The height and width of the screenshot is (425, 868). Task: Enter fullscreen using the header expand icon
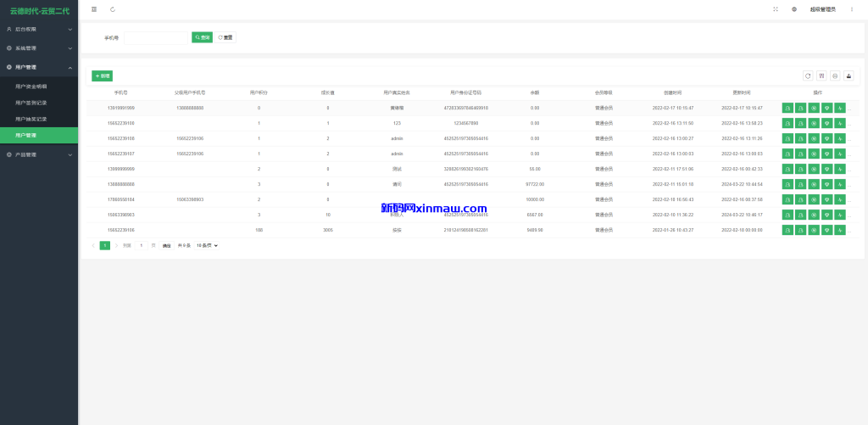click(775, 9)
